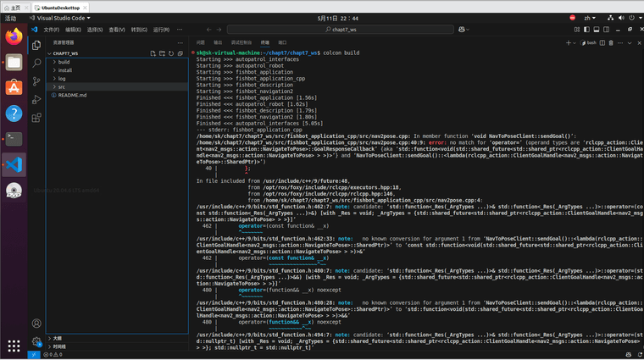Split the terminal pane
Screen dimensions: 644x360
point(602,42)
